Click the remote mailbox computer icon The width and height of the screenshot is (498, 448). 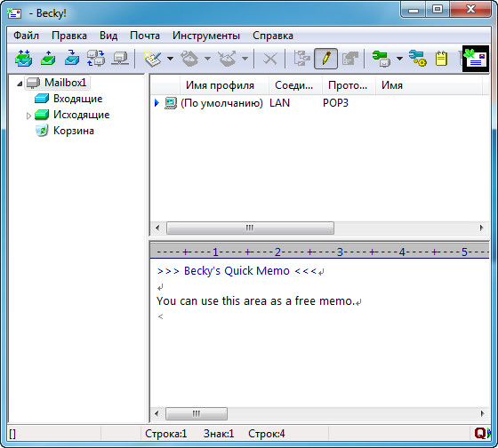(120, 59)
